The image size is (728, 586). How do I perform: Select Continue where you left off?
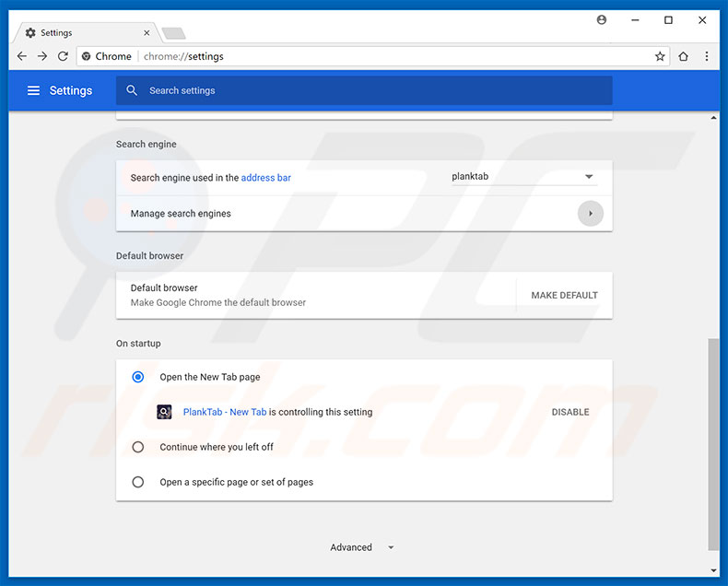[138, 447]
